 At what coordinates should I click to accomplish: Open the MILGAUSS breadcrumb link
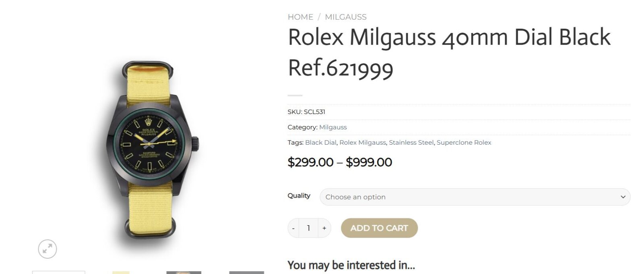345,17
